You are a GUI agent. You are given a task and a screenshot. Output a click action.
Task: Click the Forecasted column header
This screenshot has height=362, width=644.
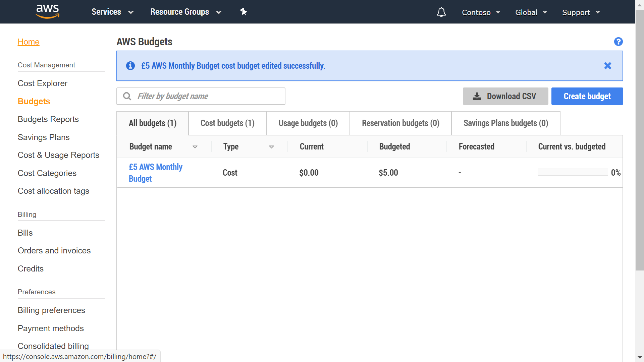[476, 146]
